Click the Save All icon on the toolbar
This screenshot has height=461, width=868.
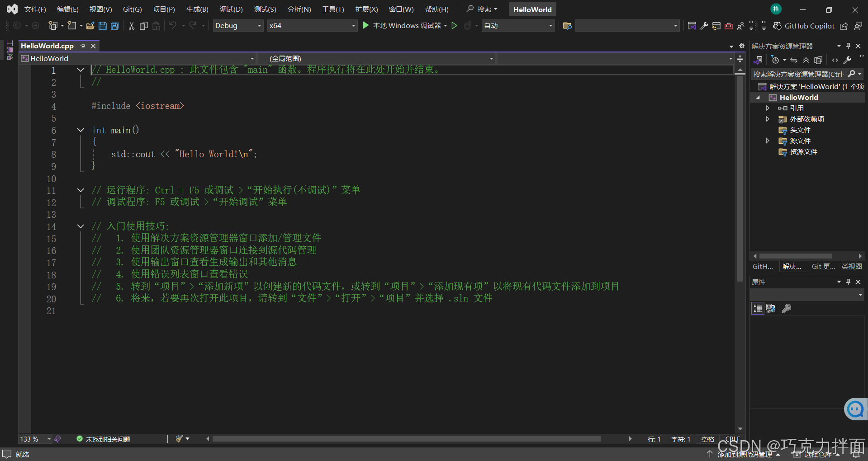(114, 26)
